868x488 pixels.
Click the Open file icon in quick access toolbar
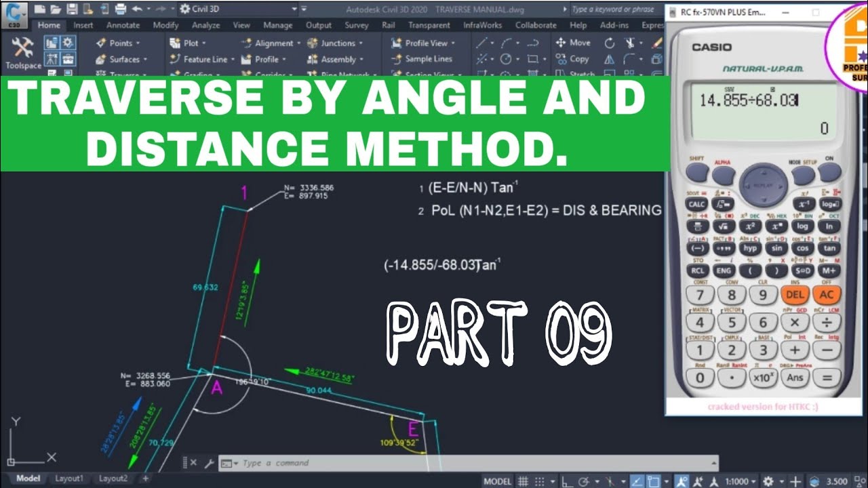[55, 9]
